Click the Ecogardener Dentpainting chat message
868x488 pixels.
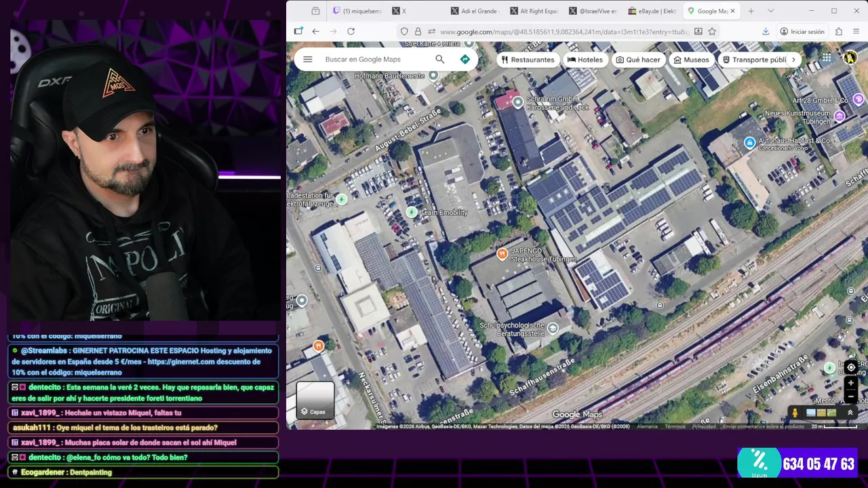(x=143, y=472)
